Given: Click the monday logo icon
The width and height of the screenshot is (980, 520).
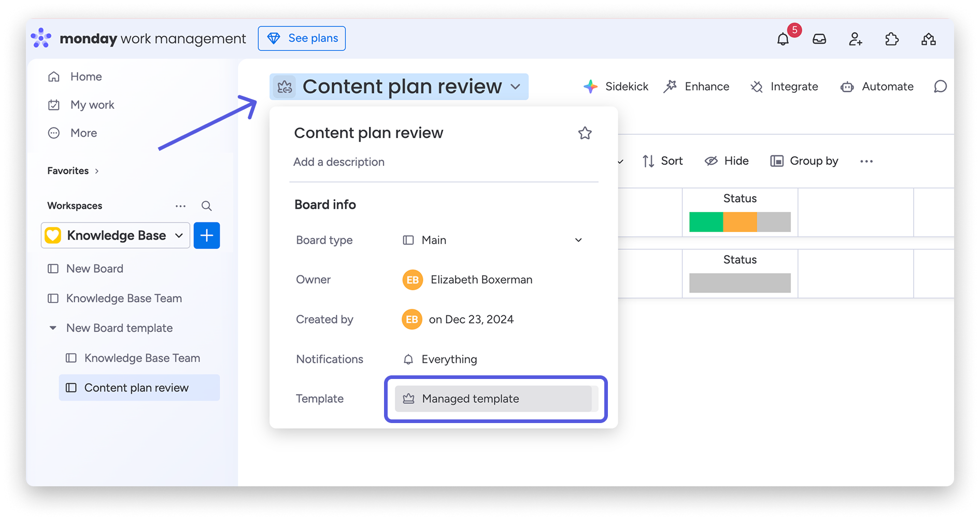Looking at the screenshot, I should pos(41,38).
